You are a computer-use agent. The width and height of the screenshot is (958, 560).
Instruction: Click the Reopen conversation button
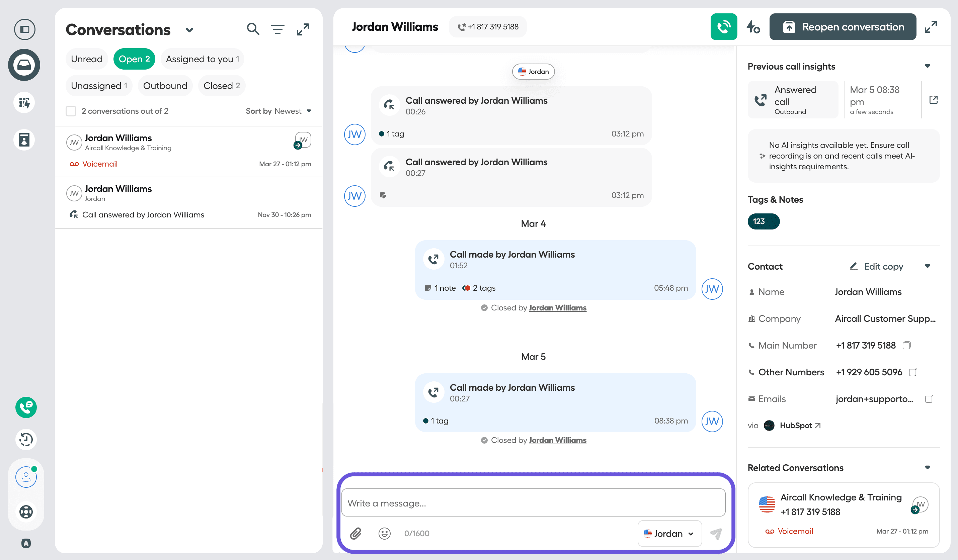pyautogui.click(x=843, y=26)
